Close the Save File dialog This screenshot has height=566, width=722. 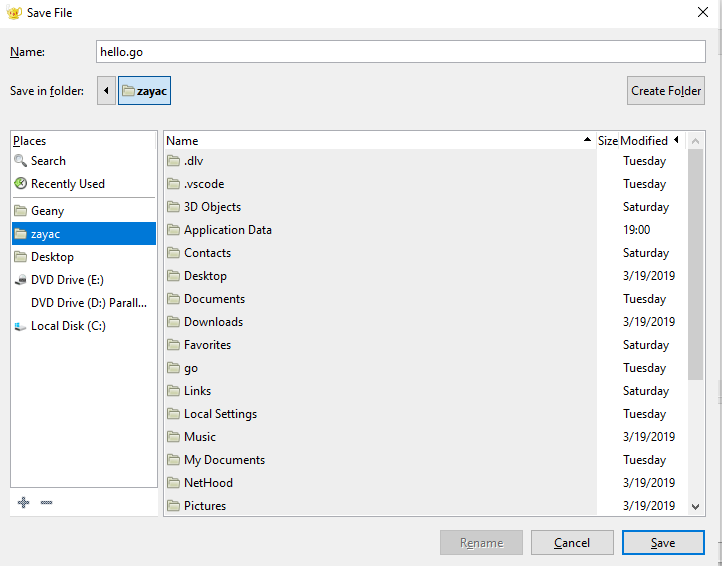pos(703,12)
